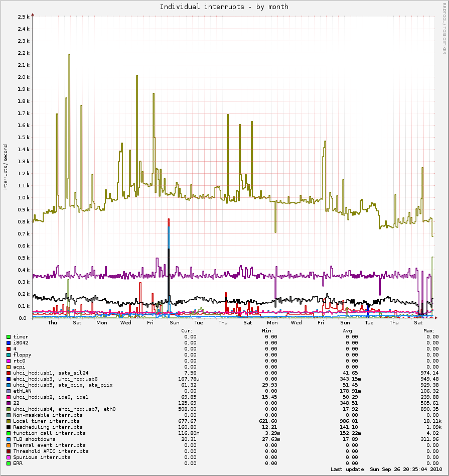Click the swatch for uhci_hcd:usb5, ata_piix
This screenshot has height=476, width=449.
coord(9,385)
